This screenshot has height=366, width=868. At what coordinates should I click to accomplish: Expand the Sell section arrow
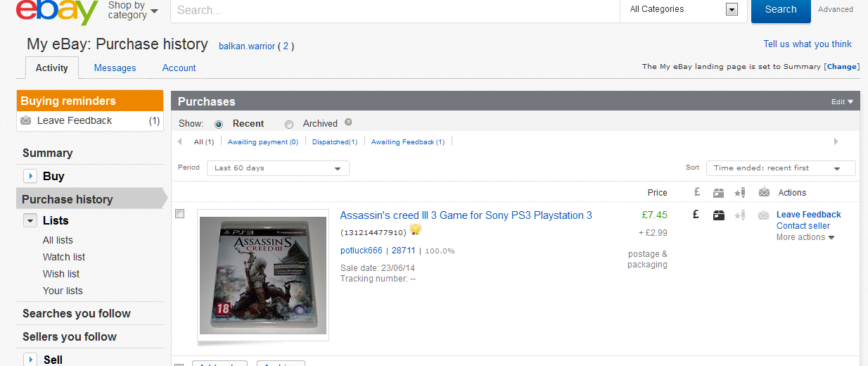[30, 360]
